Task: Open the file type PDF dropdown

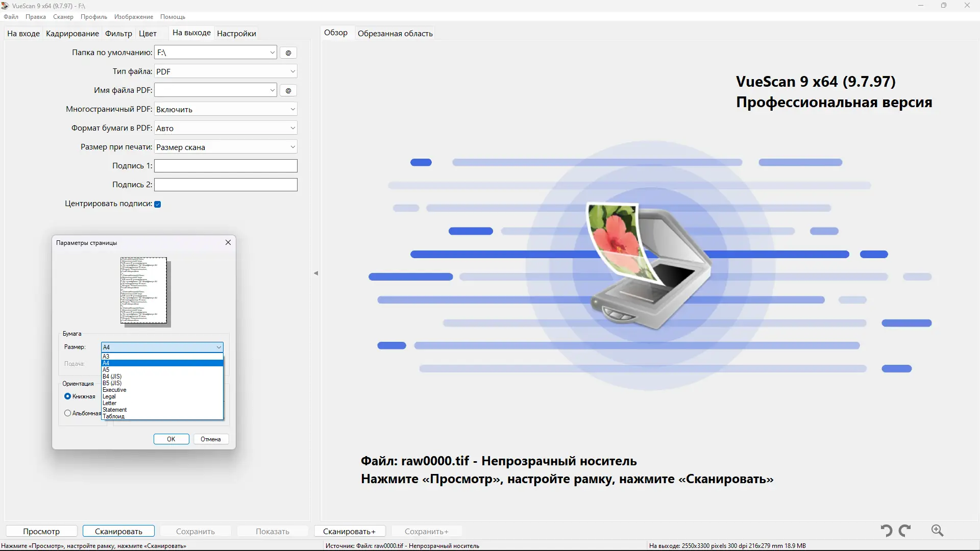Action: pyautogui.click(x=226, y=71)
